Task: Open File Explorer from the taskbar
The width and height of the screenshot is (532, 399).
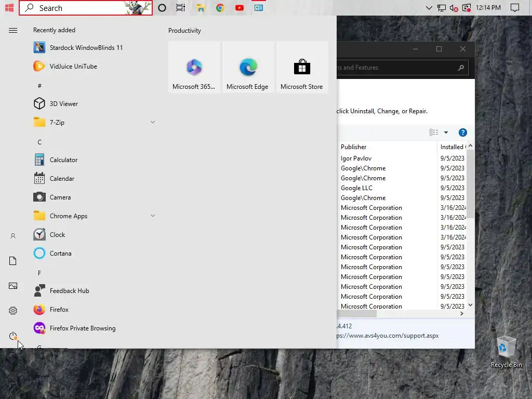Action: (201, 8)
